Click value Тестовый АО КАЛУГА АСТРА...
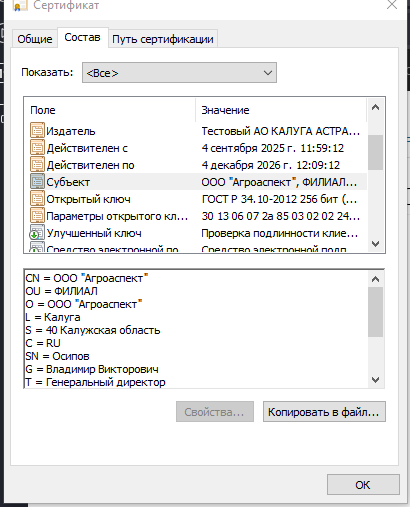 (x=281, y=131)
